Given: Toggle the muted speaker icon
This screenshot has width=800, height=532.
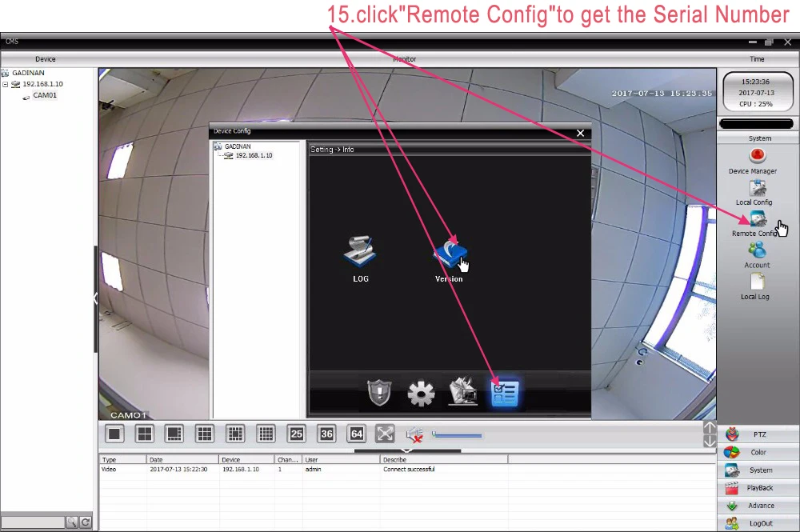Looking at the screenshot, I should pyautogui.click(x=414, y=434).
